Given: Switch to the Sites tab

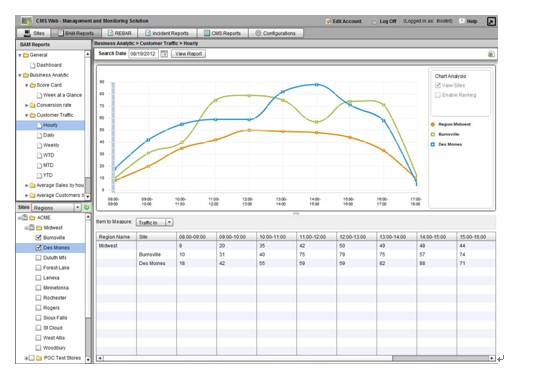Looking at the screenshot, I should click(34, 33).
